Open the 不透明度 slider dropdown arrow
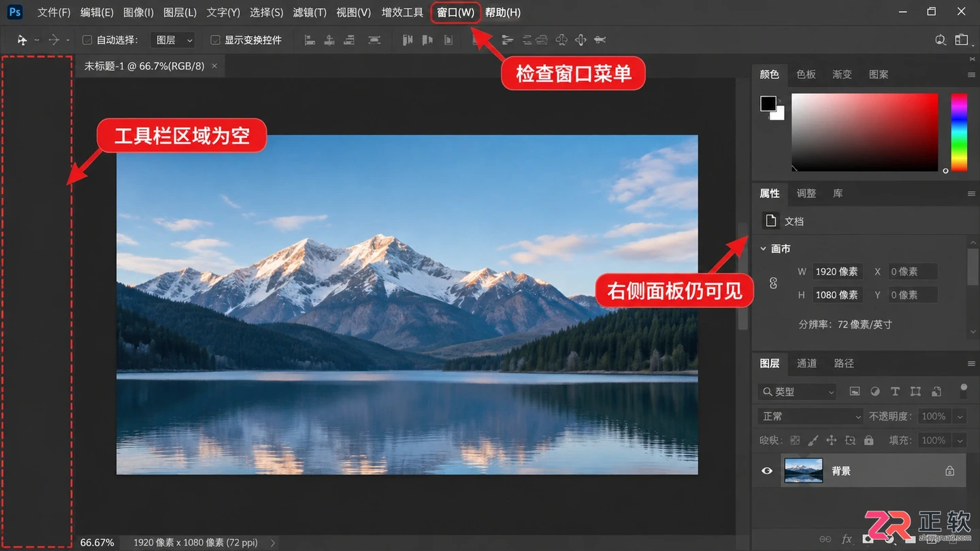This screenshot has height=551, width=980. click(x=960, y=416)
